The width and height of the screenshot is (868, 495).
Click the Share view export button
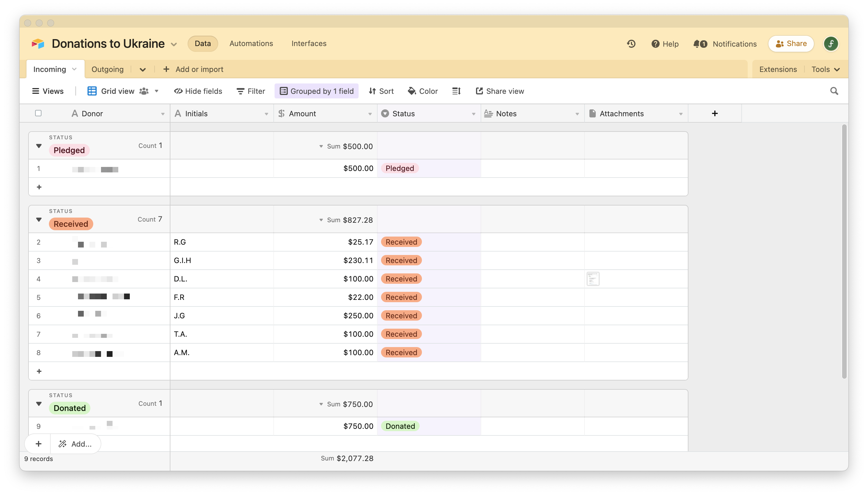(x=500, y=91)
